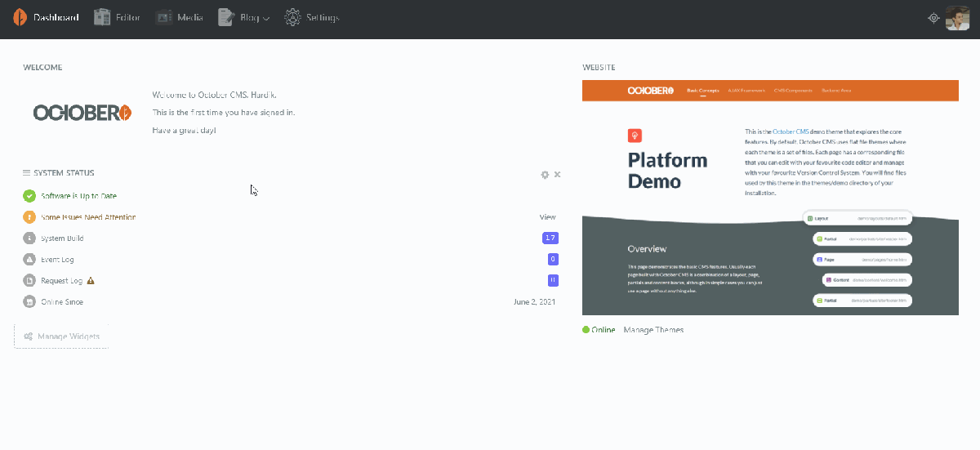Click the 'Online Since' label
The image size is (980, 450).
[62, 302]
